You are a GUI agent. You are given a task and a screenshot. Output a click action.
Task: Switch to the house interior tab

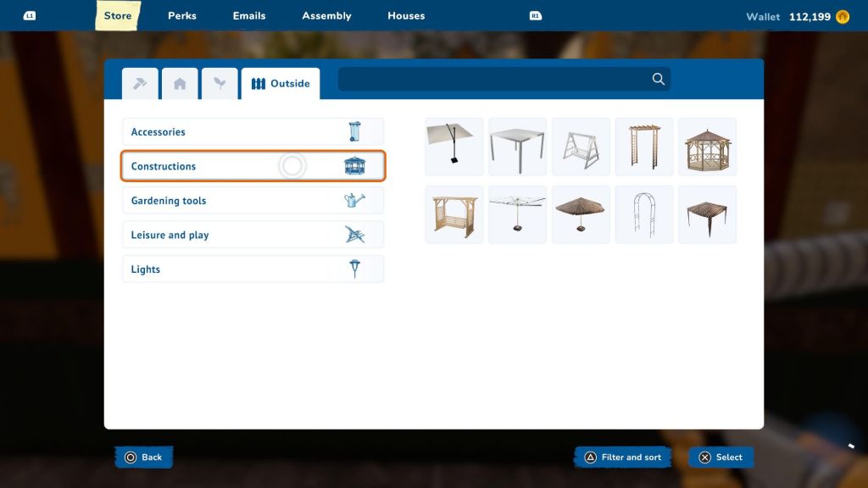pos(180,84)
